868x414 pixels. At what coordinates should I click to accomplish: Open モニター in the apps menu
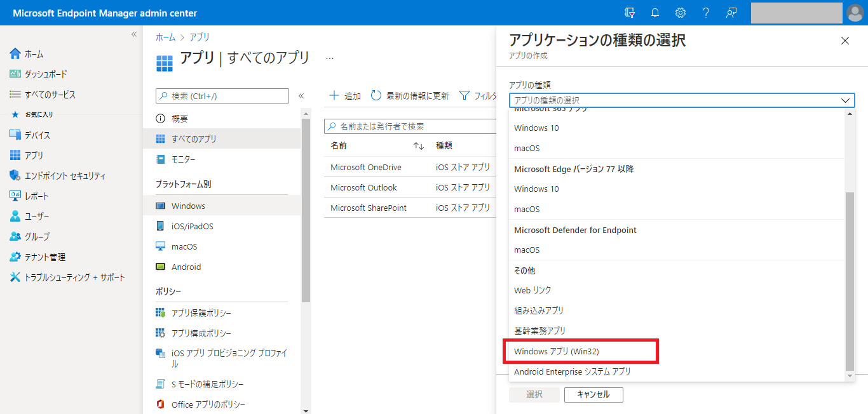222,159
